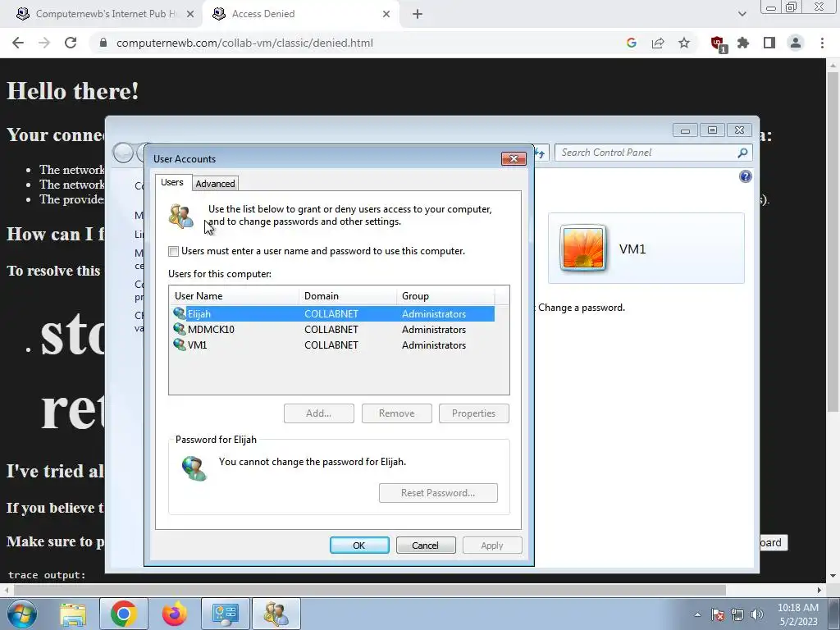This screenshot has height=630, width=840.
Task: Select the Users tab
Action: click(x=172, y=182)
